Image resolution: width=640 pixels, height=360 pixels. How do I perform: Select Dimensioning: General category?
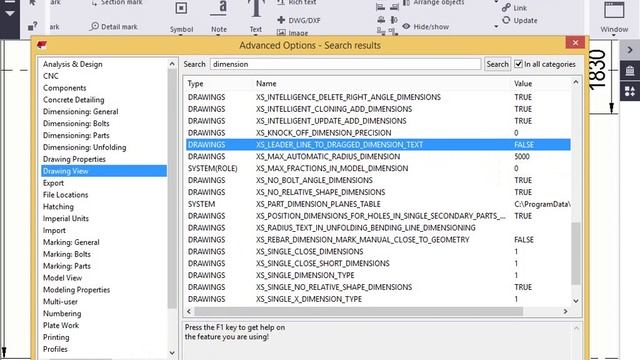80,111
